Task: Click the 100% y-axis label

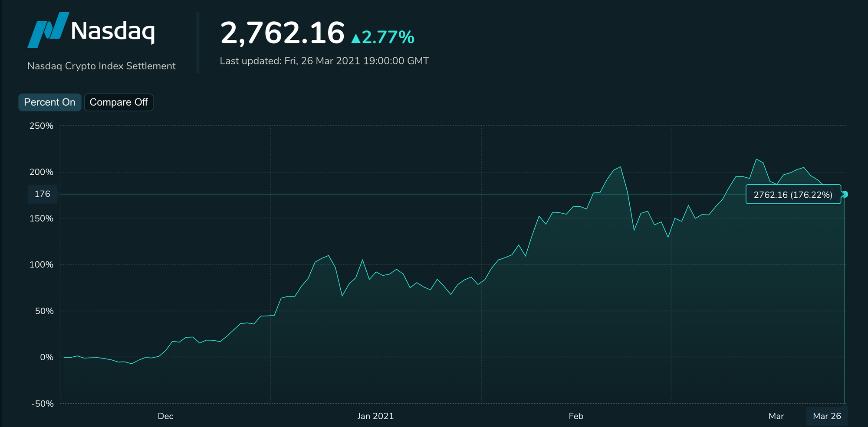Action: (x=41, y=264)
